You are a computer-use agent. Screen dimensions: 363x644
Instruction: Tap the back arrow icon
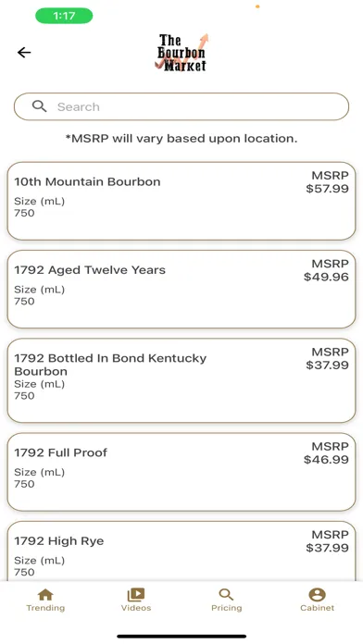pyautogui.click(x=24, y=52)
